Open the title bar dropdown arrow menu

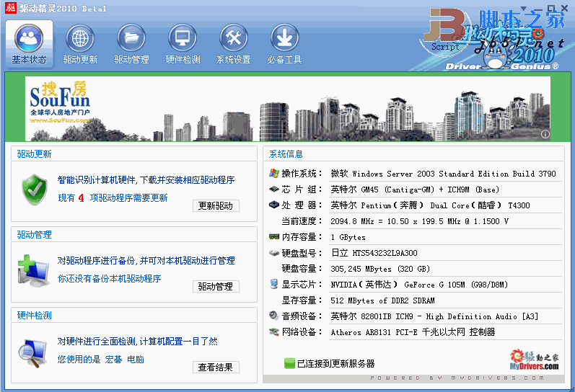pos(523,9)
